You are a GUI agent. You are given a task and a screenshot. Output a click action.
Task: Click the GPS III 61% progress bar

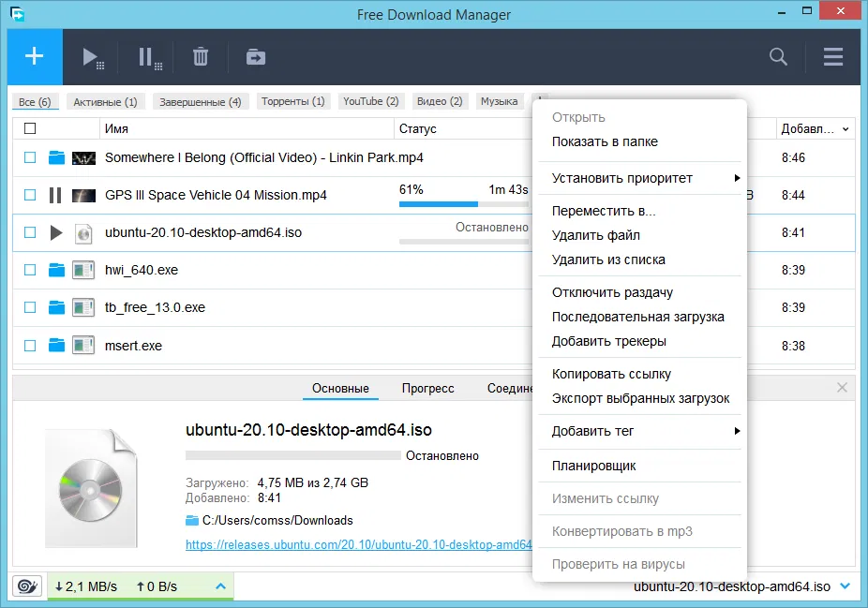point(464,204)
